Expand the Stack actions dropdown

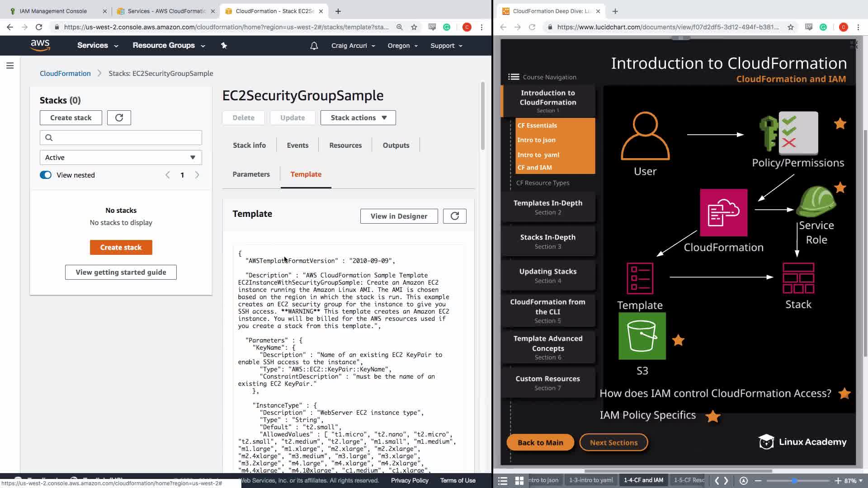(358, 117)
